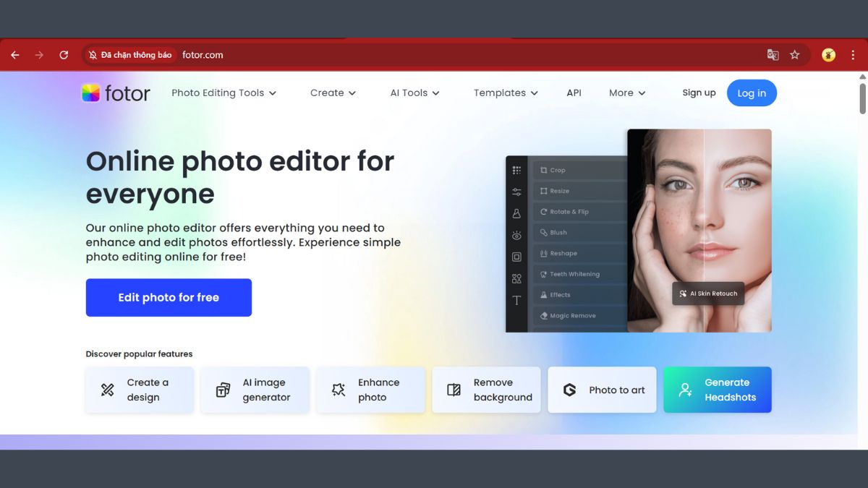Click the fotor logo
Image resolution: width=868 pixels, height=488 pixels.
click(116, 93)
